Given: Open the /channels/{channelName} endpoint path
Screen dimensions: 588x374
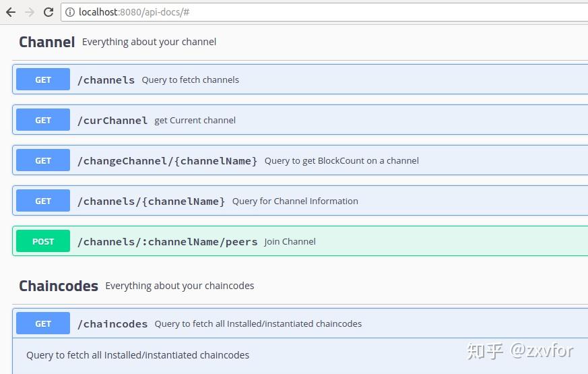Looking at the screenshot, I should pyautogui.click(x=151, y=201).
